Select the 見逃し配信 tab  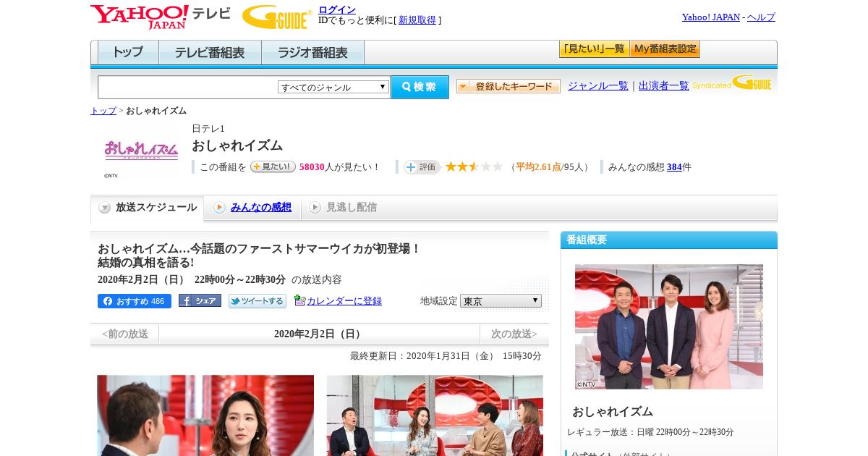click(344, 208)
